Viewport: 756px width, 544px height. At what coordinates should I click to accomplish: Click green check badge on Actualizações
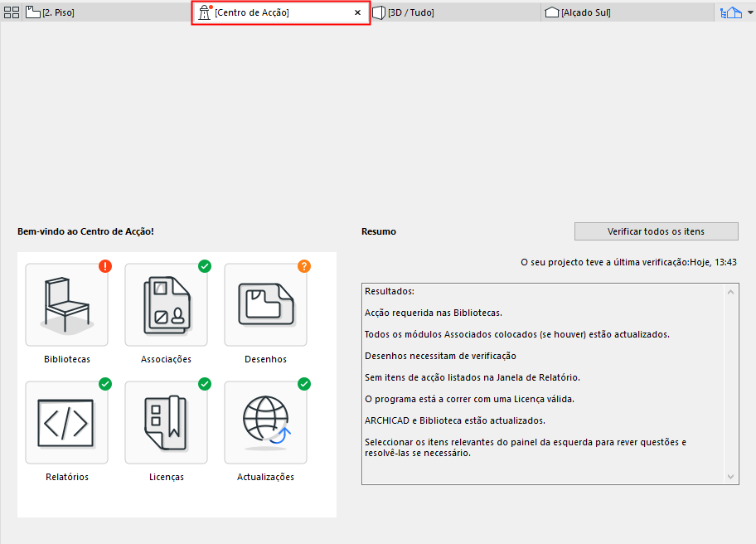pyautogui.click(x=303, y=384)
